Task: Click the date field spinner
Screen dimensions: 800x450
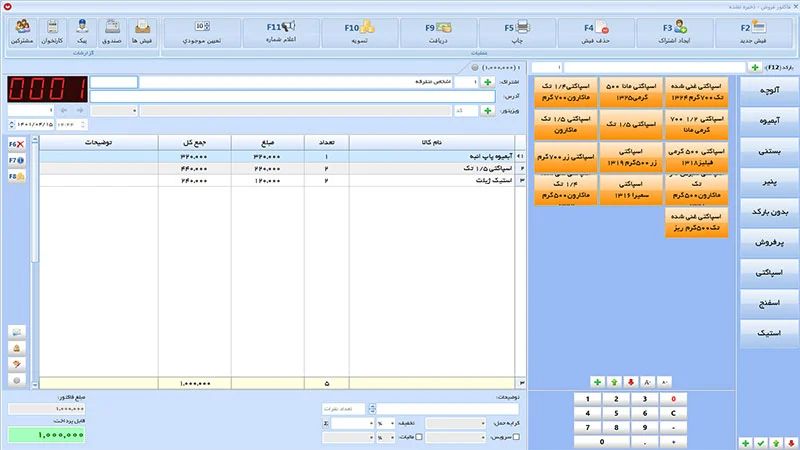Action: 12,124
